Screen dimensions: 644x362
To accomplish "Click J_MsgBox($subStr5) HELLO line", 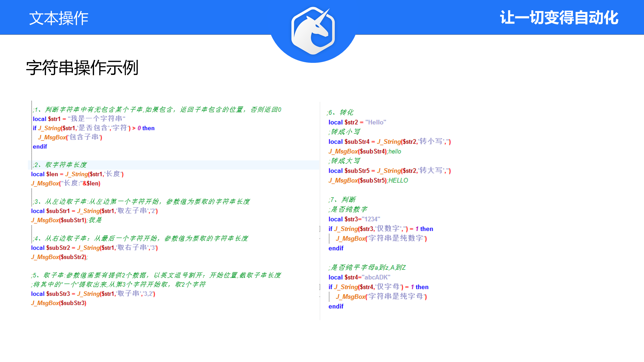I will 368,180.
